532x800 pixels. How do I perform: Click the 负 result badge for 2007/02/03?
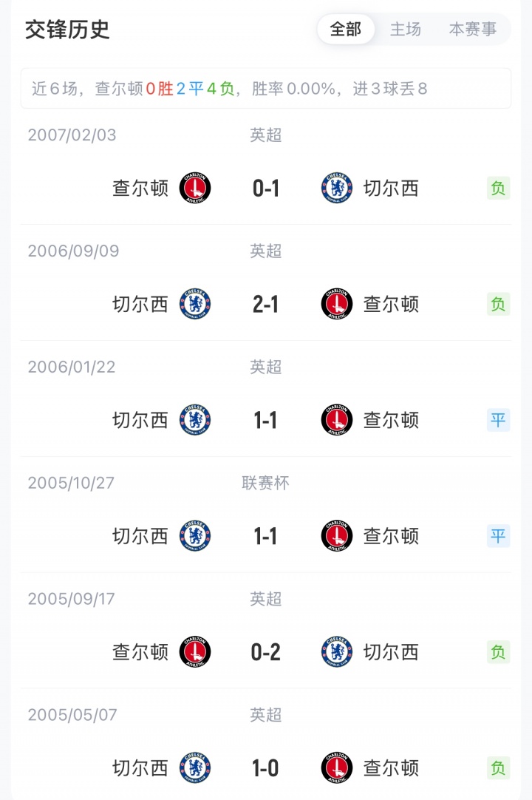[x=499, y=189]
